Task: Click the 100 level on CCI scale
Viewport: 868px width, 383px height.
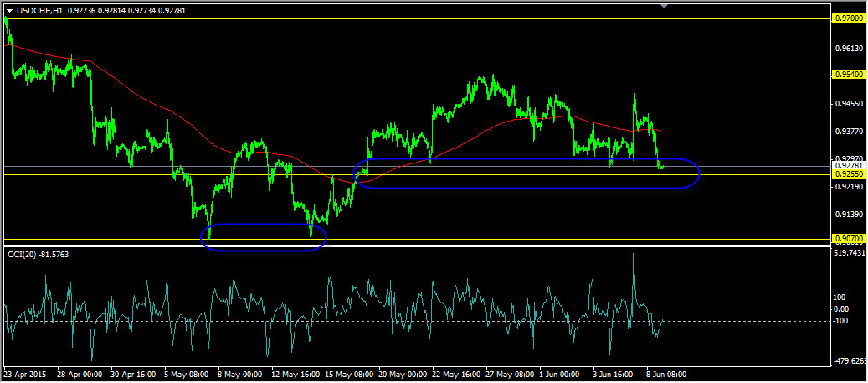Action: [x=841, y=298]
